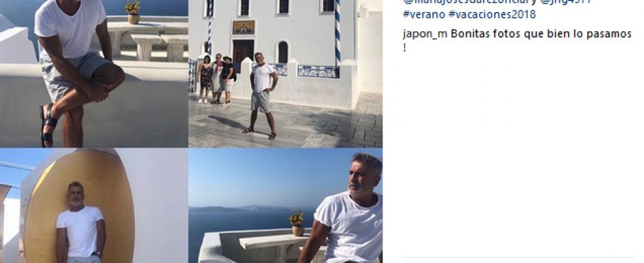The image size is (644, 263).
Task: Click the religious icon painting above the church door
Action: click(244, 28)
